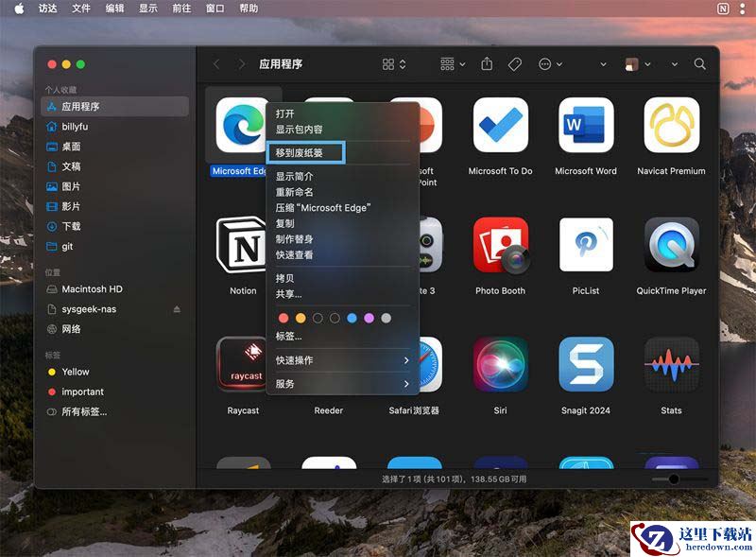Expand the 快速操作 submenu
This screenshot has width=756, height=557.
[x=342, y=360]
